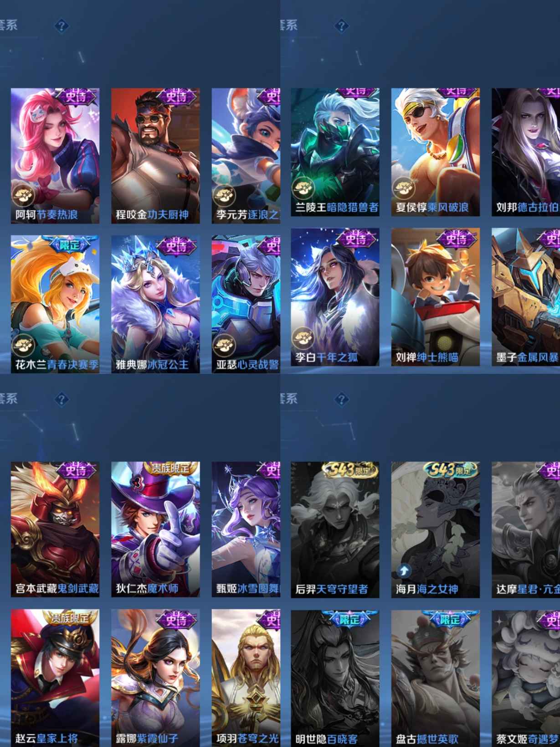The width and height of the screenshot is (560, 747).
Task: Open the 雅典娜冰冠公主 skin card
Action: click(155, 304)
